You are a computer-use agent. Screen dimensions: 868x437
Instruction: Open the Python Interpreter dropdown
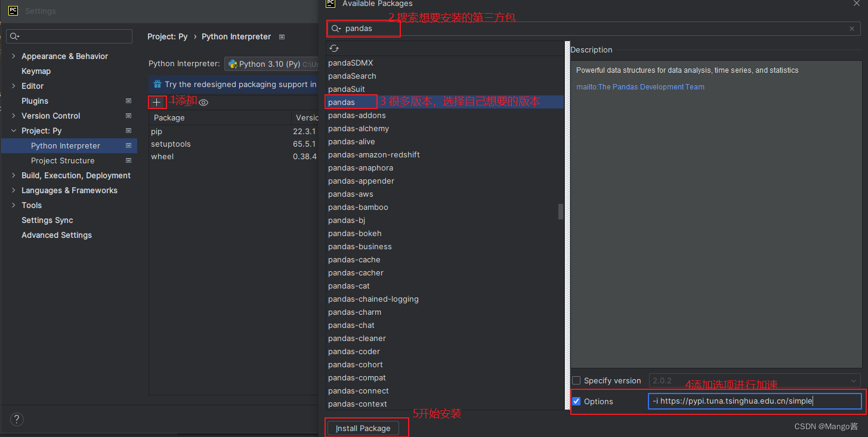coord(271,64)
